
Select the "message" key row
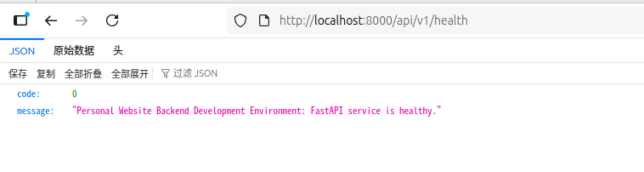(35, 111)
